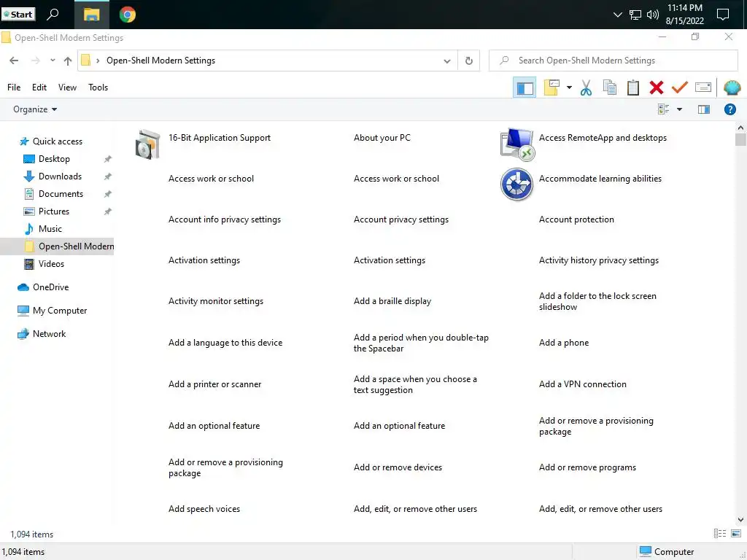Open 16-Bit Application Support icon
Screen dimensions: 747x560
click(147, 144)
